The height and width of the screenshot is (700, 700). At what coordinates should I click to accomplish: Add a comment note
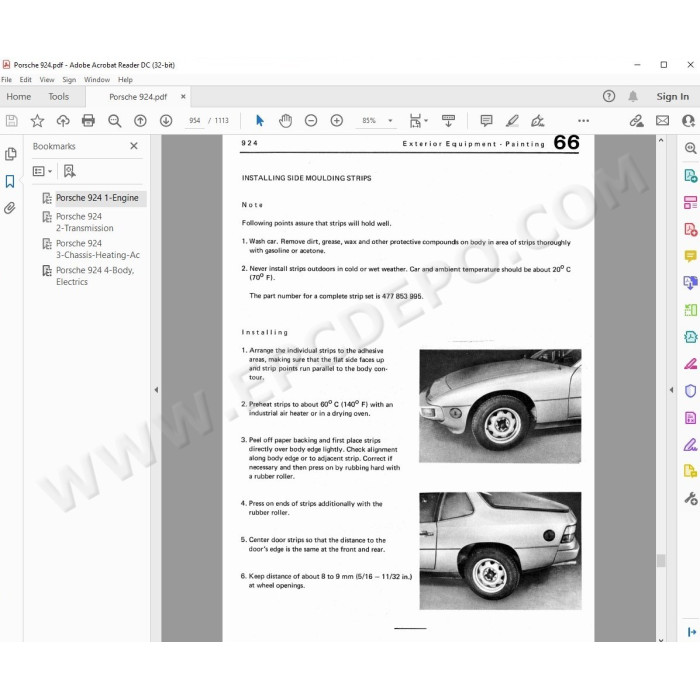486,121
